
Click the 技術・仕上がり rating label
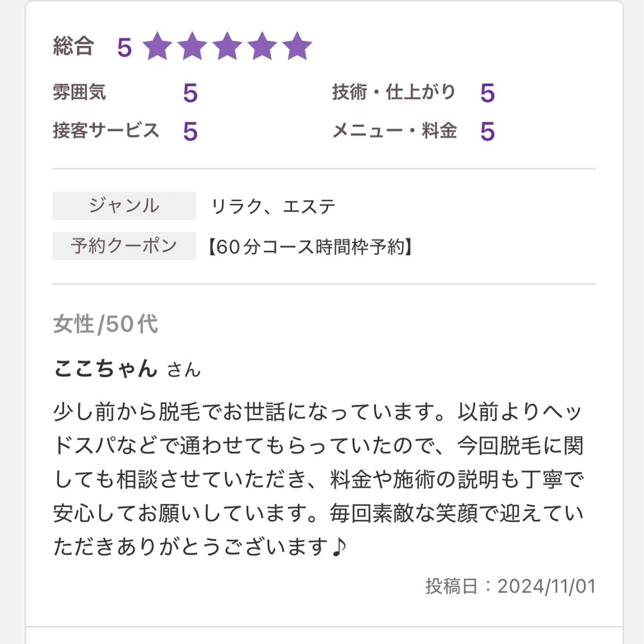(394, 92)
